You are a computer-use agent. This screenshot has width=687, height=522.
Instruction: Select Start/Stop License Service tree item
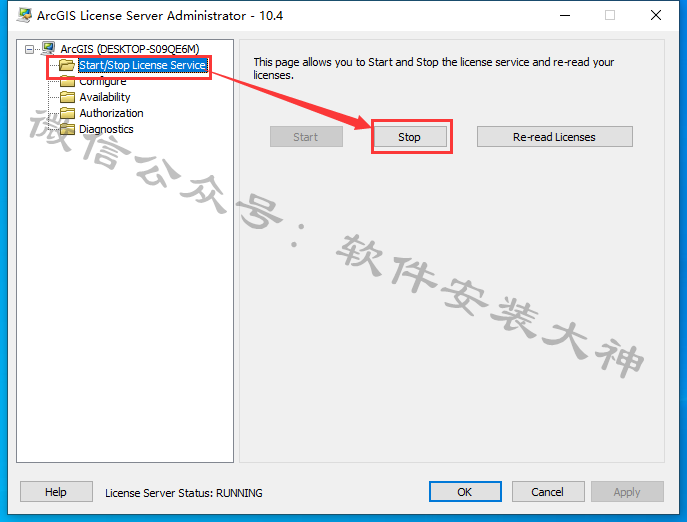click(142, 65)
